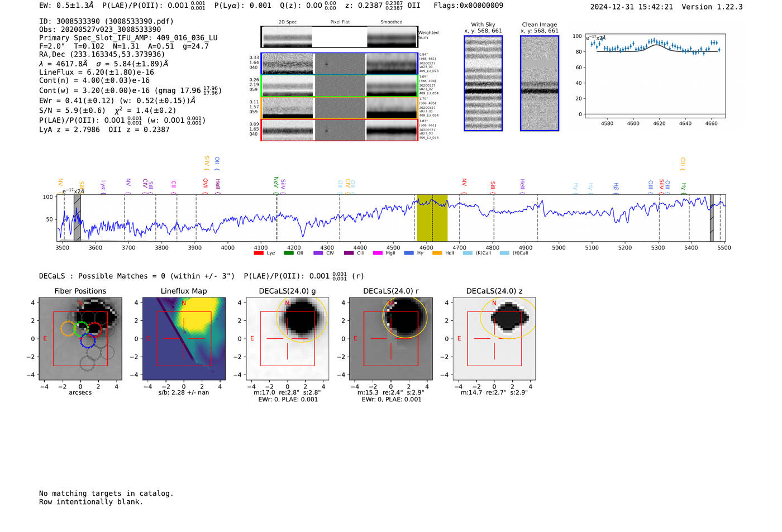
Task: Click the Weighted Sum 2D spectrum
Action: [339, 37]
